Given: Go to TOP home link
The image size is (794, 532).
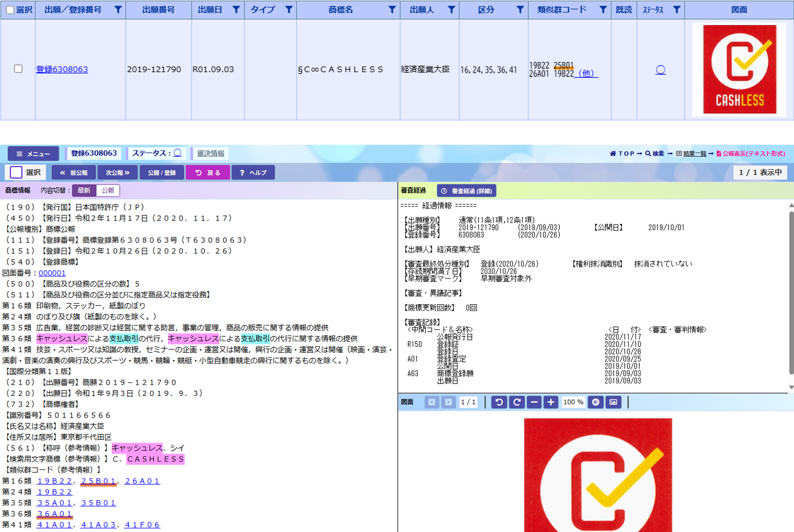Looking at the screenshot, I should [x=622, y=153].
